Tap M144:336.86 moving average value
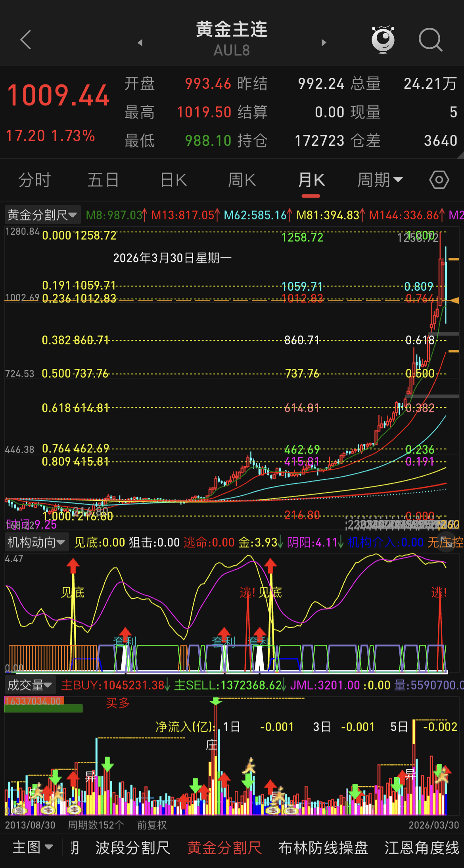This screenshot has height=868, width=464. [x=407, y=215]
